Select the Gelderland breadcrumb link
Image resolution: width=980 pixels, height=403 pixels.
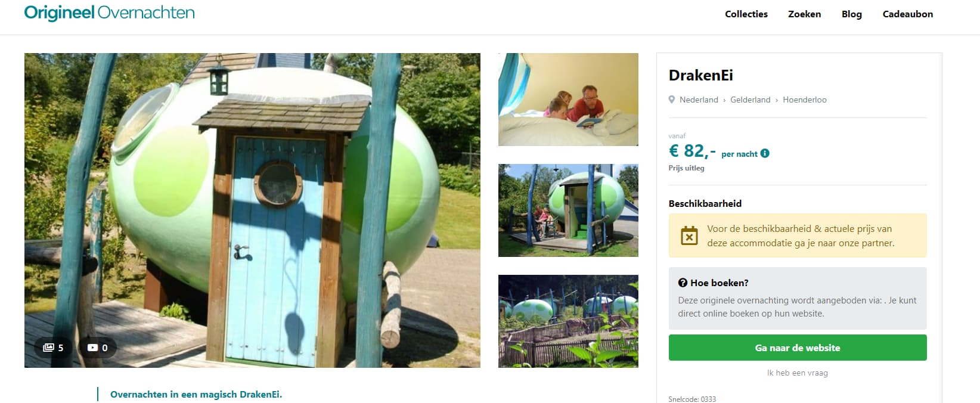(750, 100)
